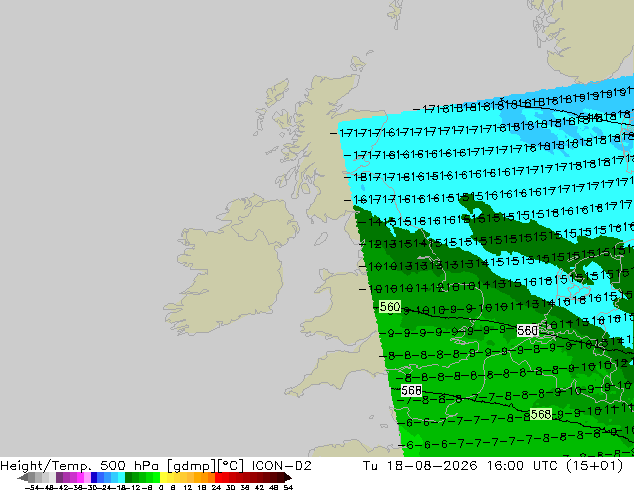Screen dimensions: 634x490
Task: Click the dark purple swatch in legend
Action: (59, 478)
